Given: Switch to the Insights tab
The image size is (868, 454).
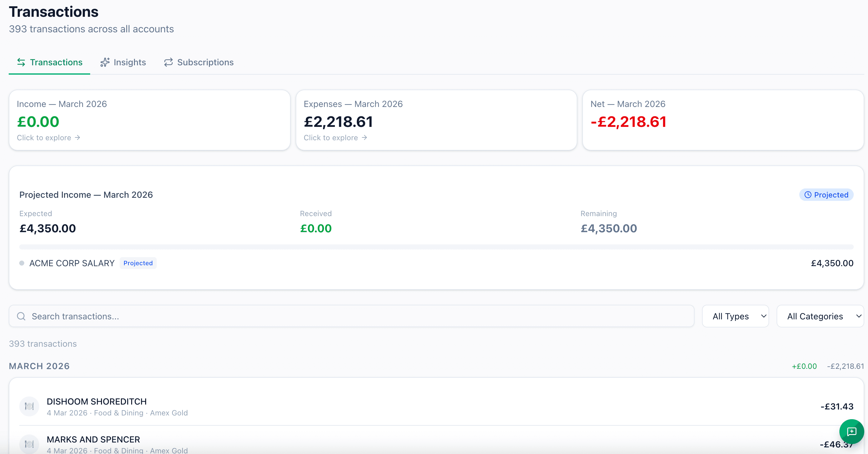Looking at the screenshot, I should pos(130,62).
